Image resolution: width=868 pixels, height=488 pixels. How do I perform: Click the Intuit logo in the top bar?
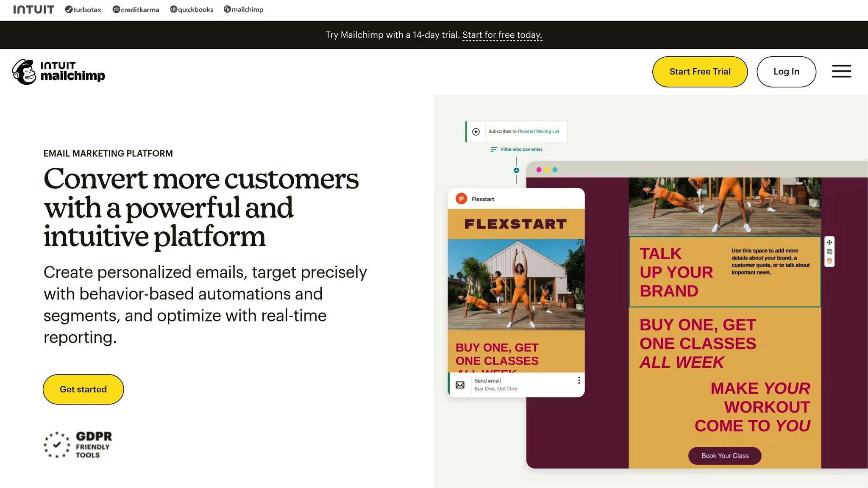click(x=33, y=8)
